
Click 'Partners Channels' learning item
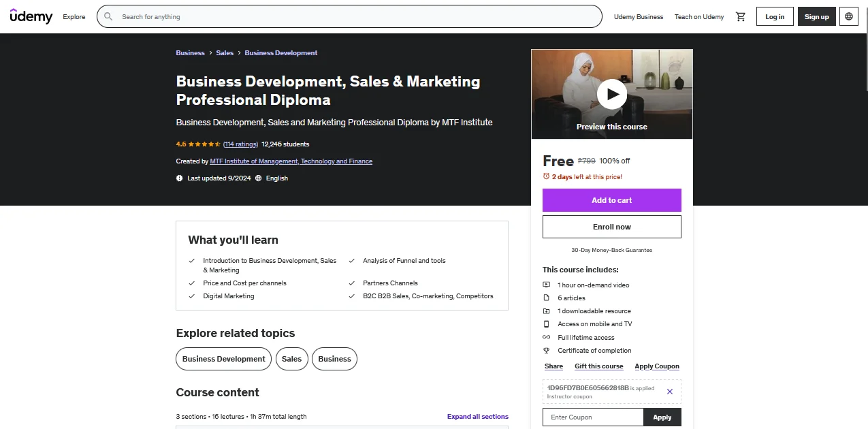tap(390, 283)
